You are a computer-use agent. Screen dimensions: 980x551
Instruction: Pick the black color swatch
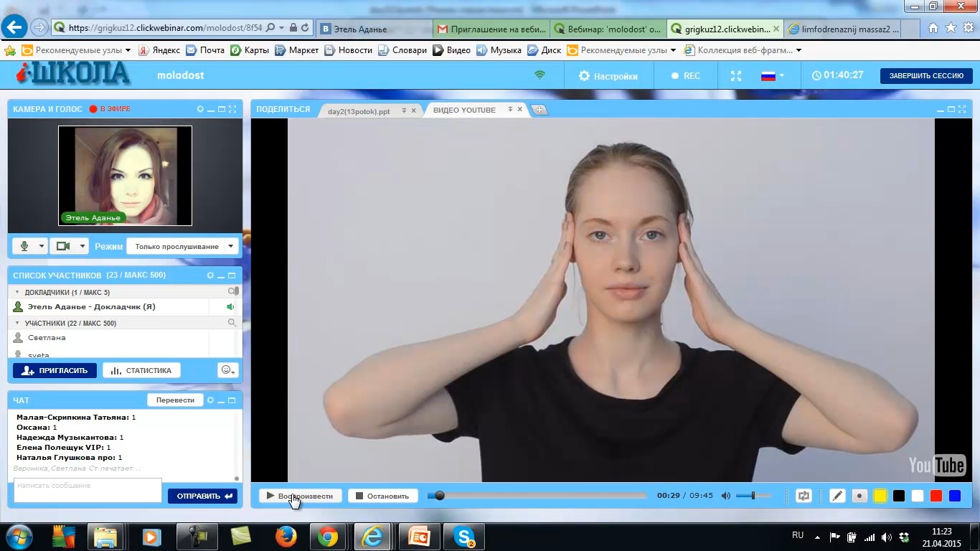coord(899,496)
